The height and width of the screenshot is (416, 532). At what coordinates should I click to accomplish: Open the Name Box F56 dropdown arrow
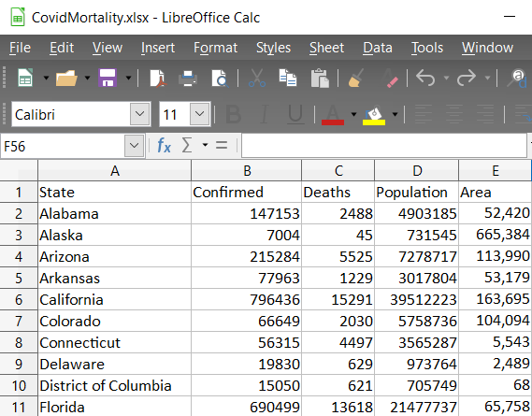pos(134,146)
